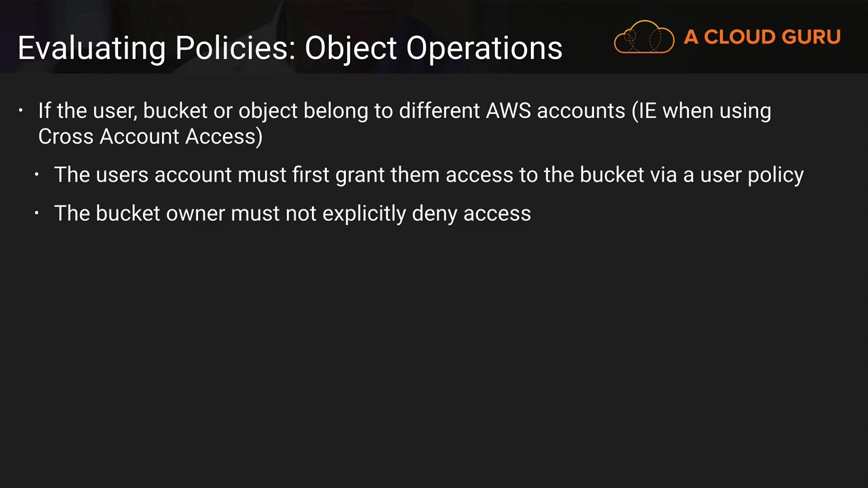Click the words 'If the user, bucket'
Viewport: 868px width, 488px height.
click(122, 110)
